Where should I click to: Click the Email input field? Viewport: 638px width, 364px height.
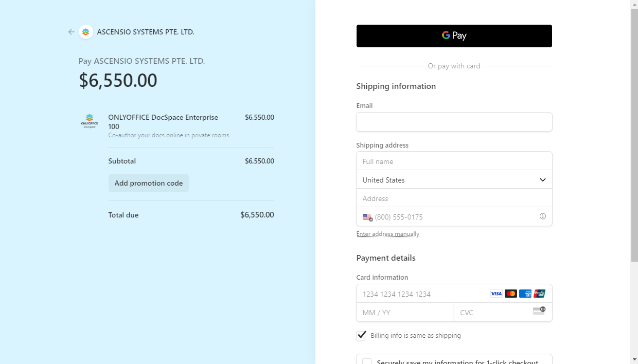click(454, 122)
